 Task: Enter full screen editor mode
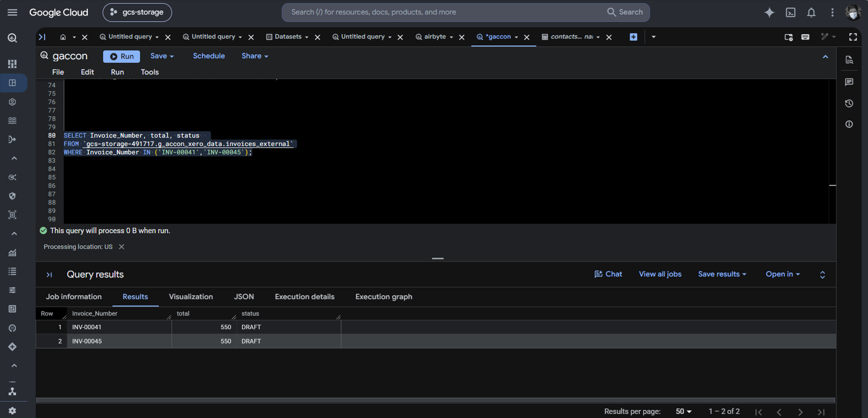853,37
